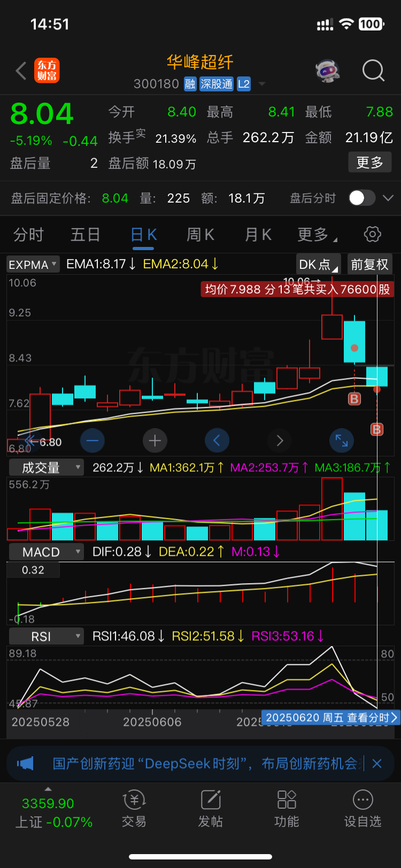Tap the 最高 8.41 value
This screenshot has height=868, width=401.
click(282, 112)
